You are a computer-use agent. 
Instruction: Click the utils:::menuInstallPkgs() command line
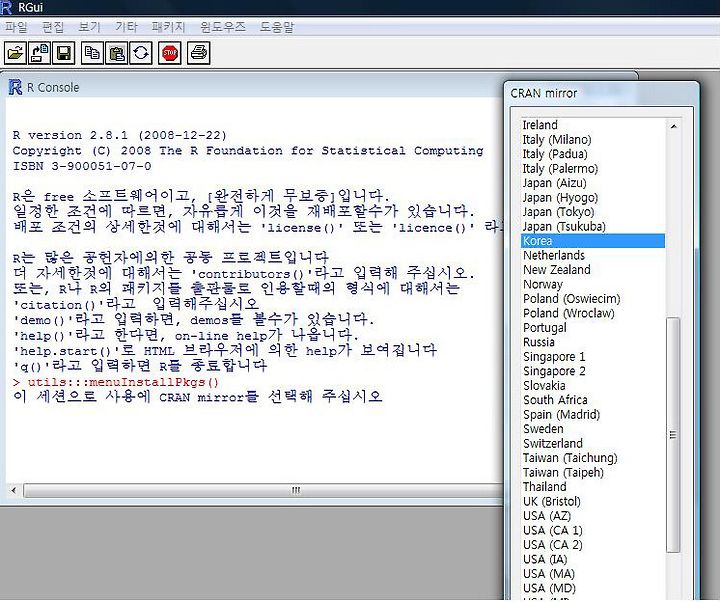pyautogui.click(x=116, y=382)
